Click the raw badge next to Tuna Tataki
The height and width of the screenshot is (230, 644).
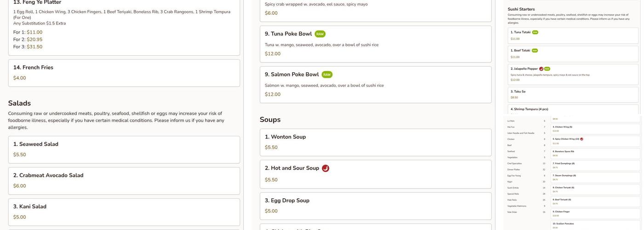(535, 32)
